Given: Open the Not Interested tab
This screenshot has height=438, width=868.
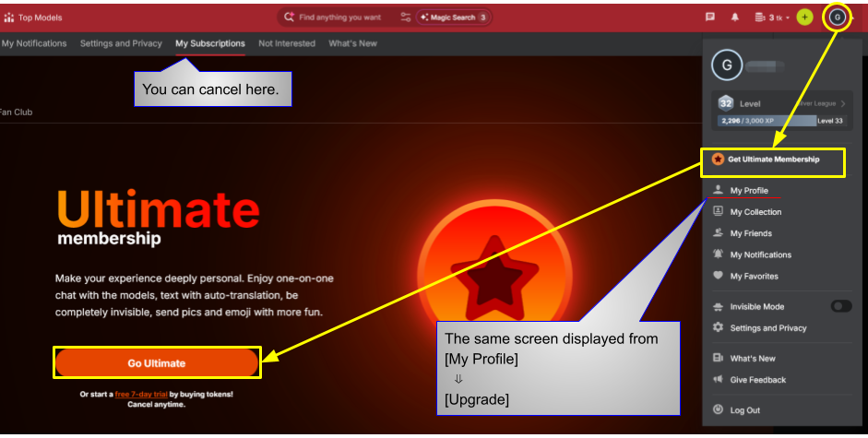Looking at the screenshot, I should (x=287, y=43).
